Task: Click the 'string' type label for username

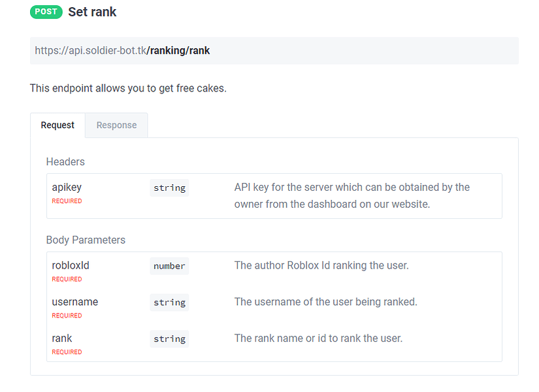Action: (169, 302)
